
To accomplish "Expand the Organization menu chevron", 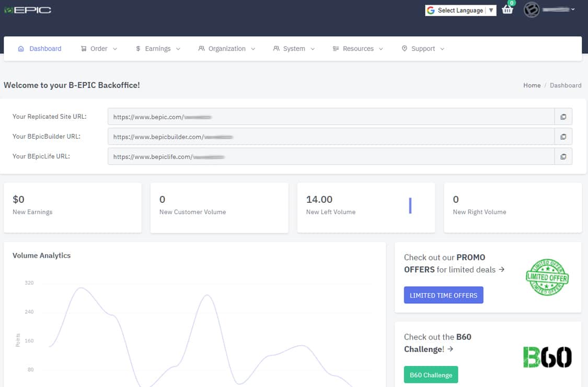I will [x=253, y=49].
